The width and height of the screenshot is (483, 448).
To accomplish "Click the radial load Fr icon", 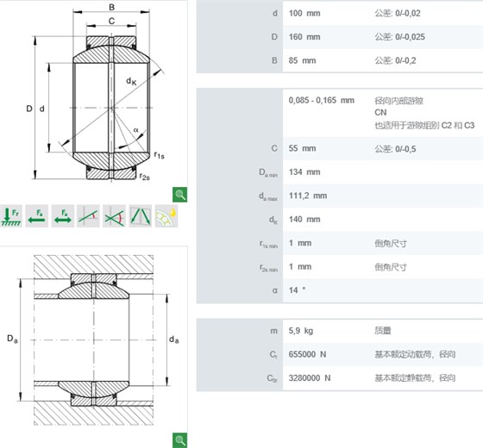I will tap(11, 216).
